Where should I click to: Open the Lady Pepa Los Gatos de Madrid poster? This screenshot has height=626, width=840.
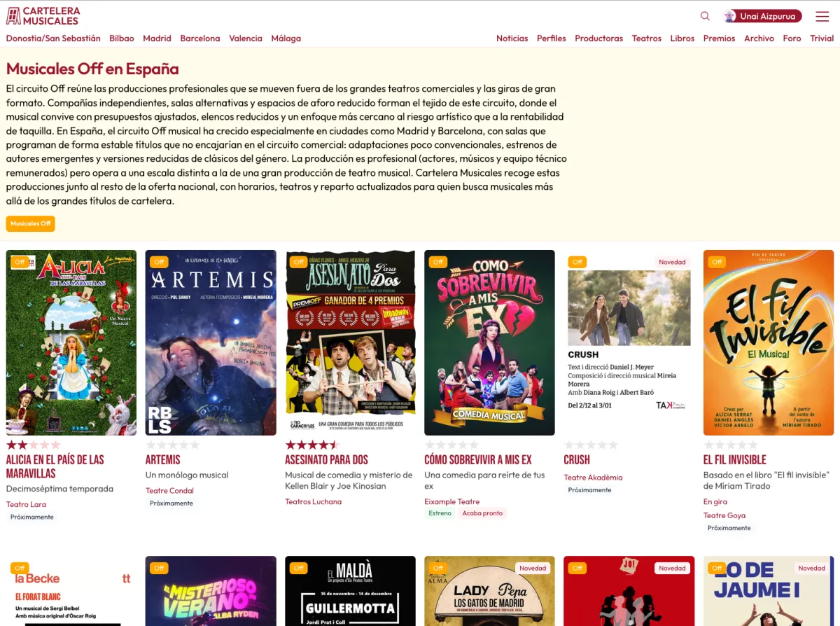click(489, 591)
